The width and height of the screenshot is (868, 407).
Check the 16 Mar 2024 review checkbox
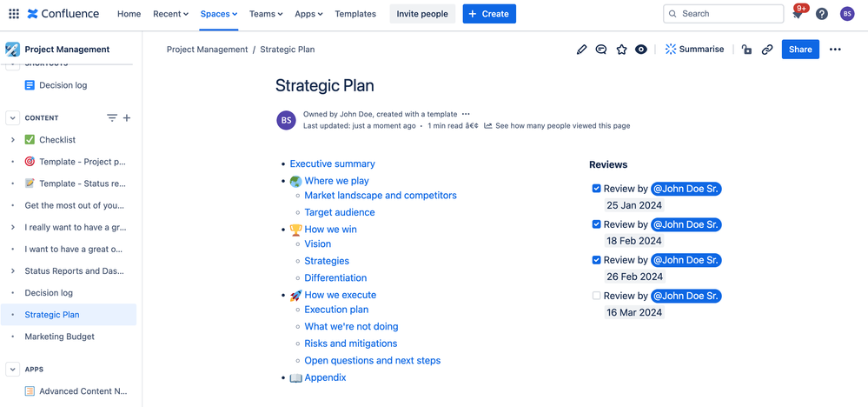(x=596, y=296)
